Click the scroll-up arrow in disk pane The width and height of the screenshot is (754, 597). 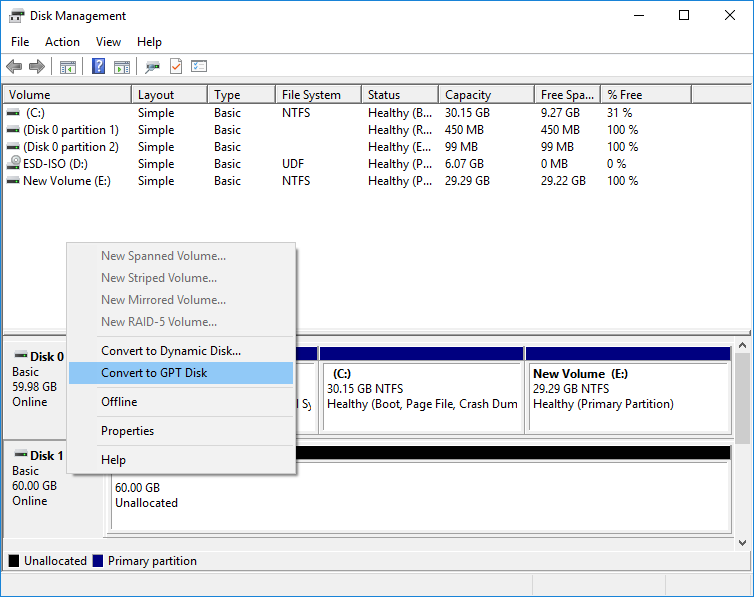[x=742, y=346]
